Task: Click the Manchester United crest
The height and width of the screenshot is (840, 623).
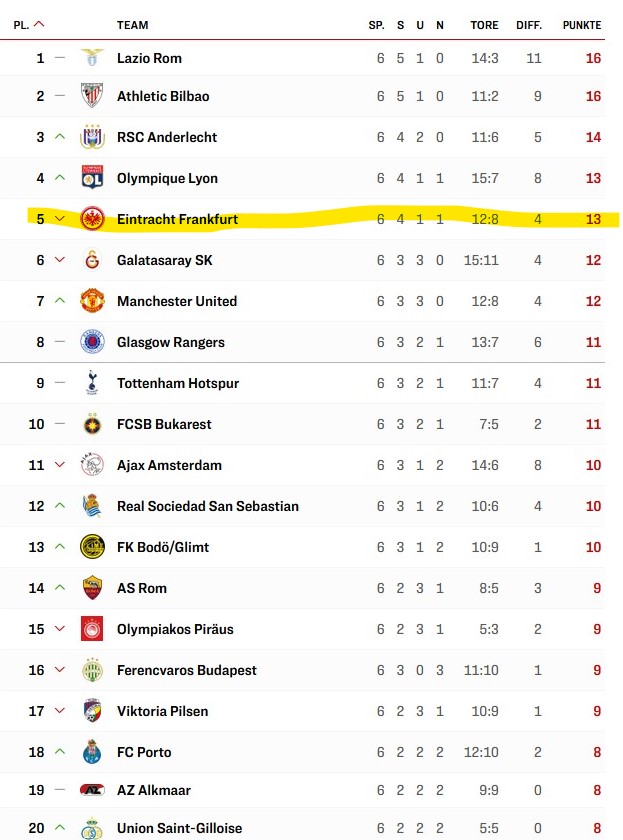Action: [92, 301]
